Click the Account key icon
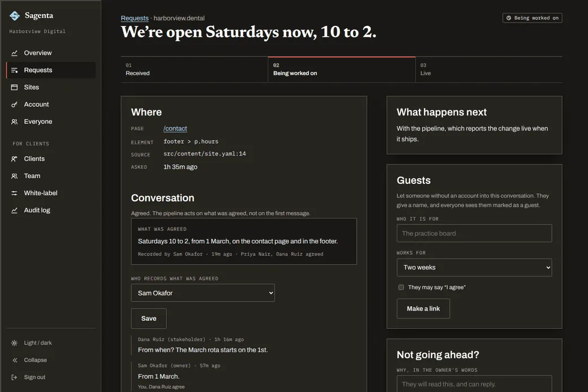The image size is (588, 392). [14, 105]
